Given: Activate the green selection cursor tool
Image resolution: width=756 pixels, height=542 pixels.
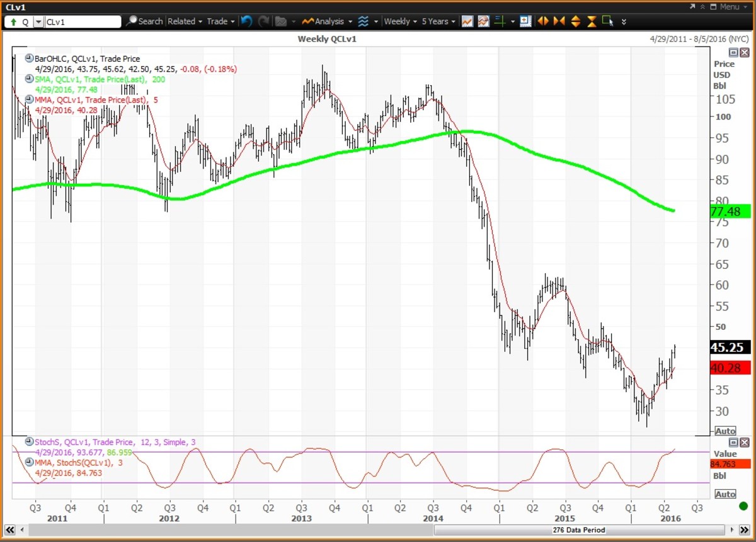Looking at the screenshot, I should (607, 21).
